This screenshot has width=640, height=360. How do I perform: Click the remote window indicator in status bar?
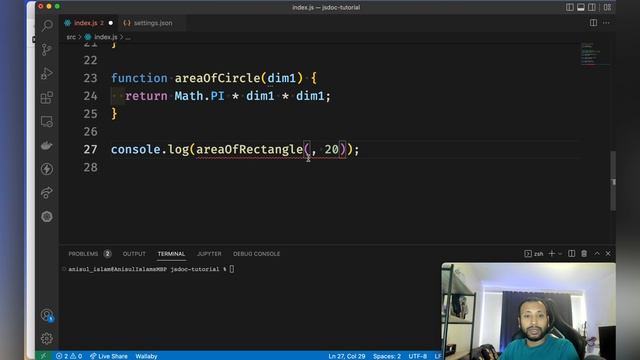click(43, 356)
